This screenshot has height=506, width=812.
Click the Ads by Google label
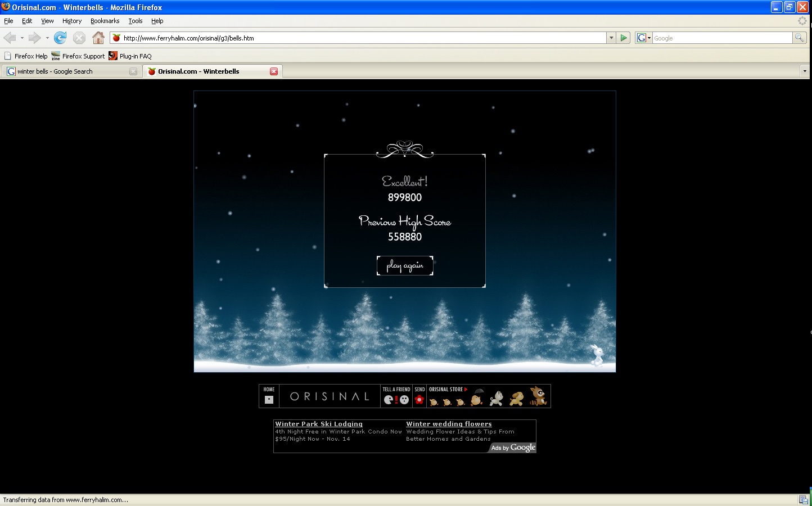[x=513, y=448]
